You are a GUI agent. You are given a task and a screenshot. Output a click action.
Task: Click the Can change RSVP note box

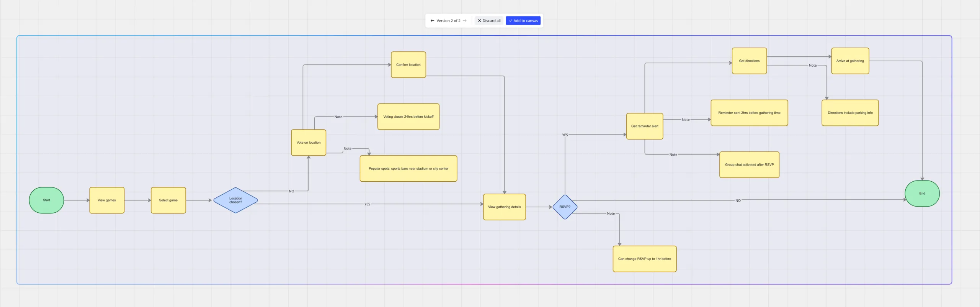tap(644, 259)
